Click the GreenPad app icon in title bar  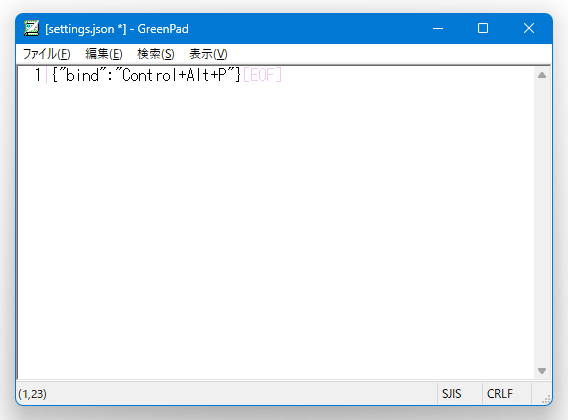point(32,28)
